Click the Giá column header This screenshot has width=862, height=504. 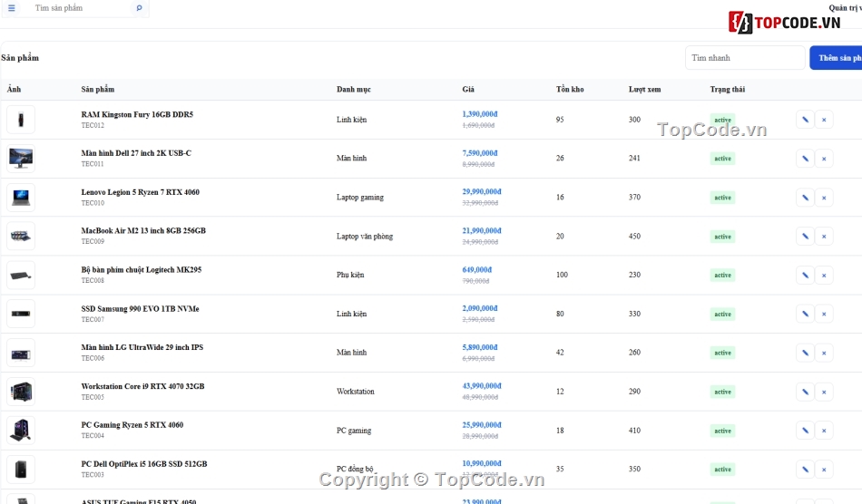pyautogui.click(x=468, y=90)
